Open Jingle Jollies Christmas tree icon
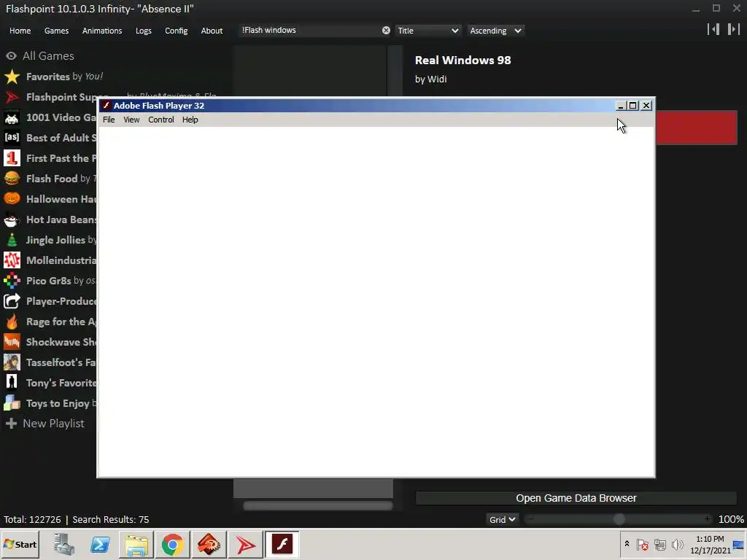The height and width of the screenshot is (560, 747). pyautogui.click(x=12, y=240)
